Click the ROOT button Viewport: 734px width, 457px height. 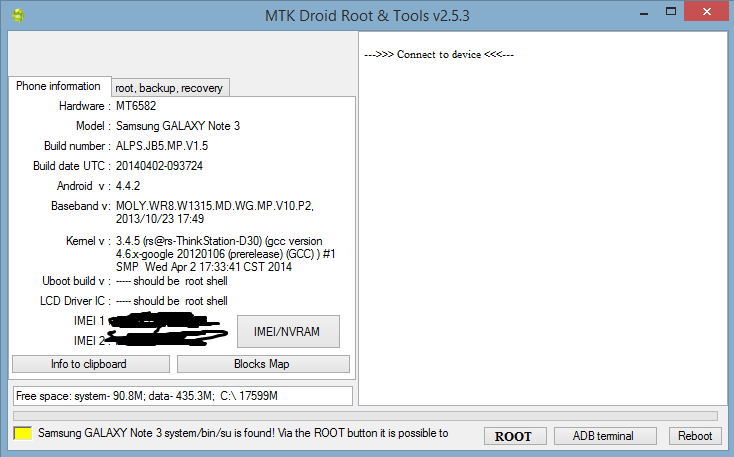[x=513, y=435]
